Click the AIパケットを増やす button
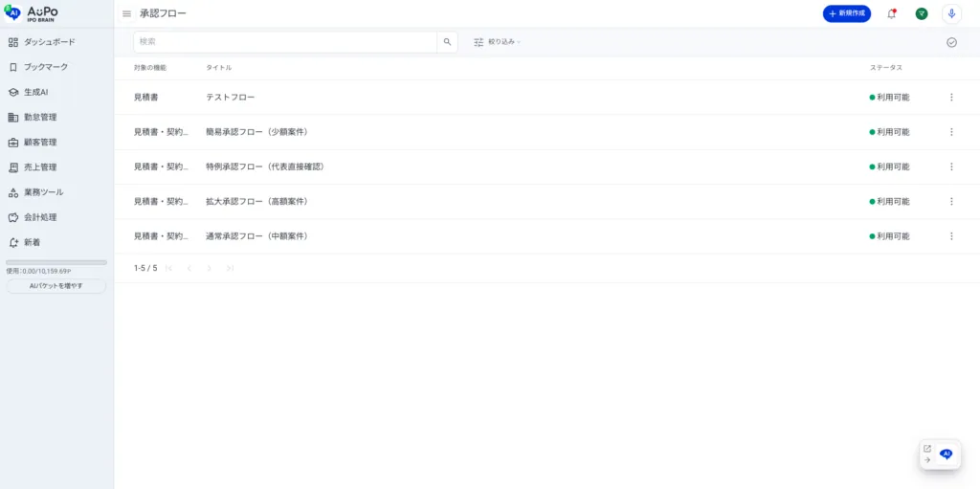Image resolution: width=980 pixels, height=489 pixels. pos(56,286)
